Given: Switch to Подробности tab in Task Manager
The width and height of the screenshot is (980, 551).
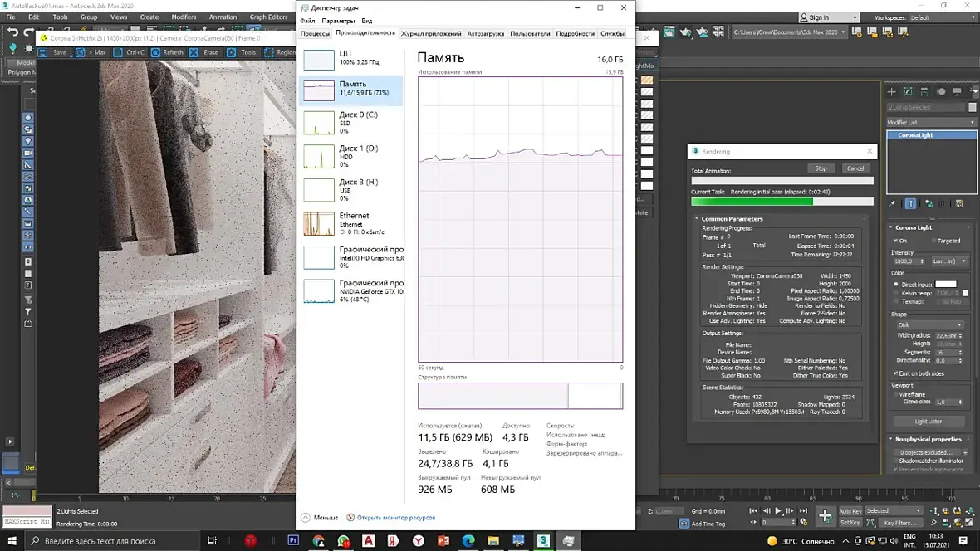Looking at the screenshot, I should point(575,33).
